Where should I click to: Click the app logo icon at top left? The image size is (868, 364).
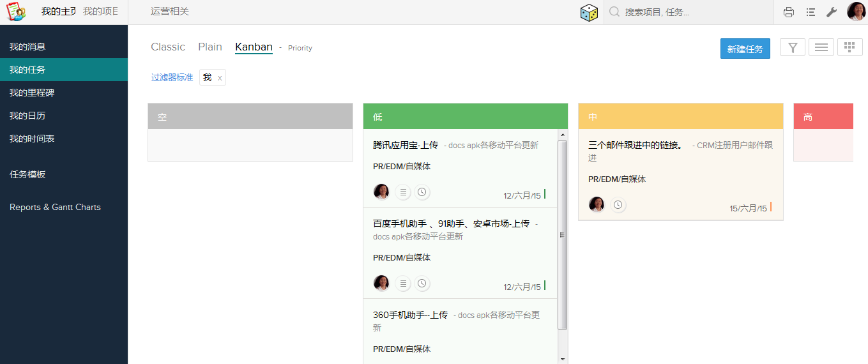[x=15, y=11]
